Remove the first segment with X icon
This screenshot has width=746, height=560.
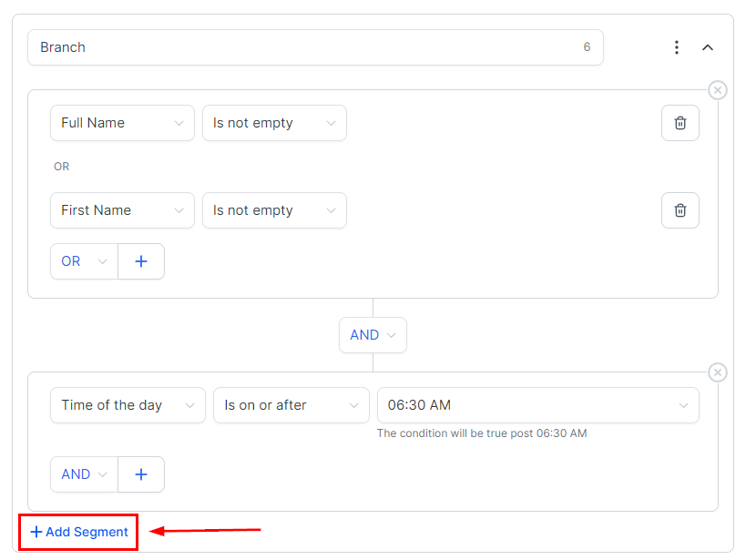718,90
